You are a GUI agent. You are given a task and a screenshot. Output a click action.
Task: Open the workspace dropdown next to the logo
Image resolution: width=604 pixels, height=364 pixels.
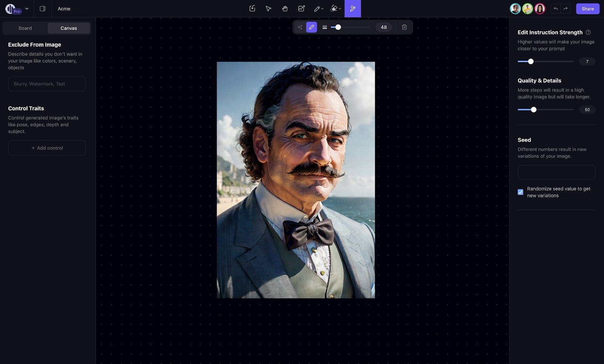point(27,9)
